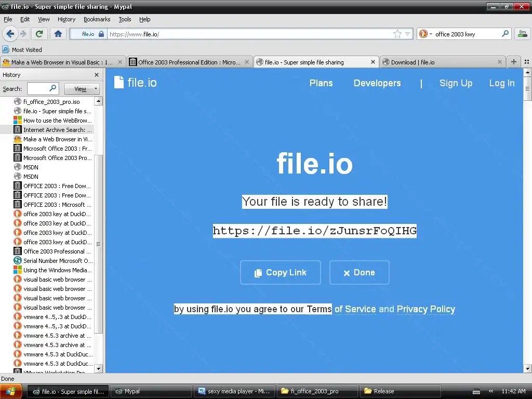Open Make a Web Browser in Vi... history entry

pyautogui.click(x=47, y=139)
